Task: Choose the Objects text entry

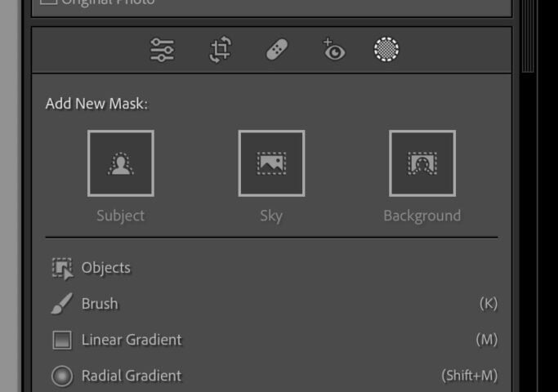Action: click(106, 268)
